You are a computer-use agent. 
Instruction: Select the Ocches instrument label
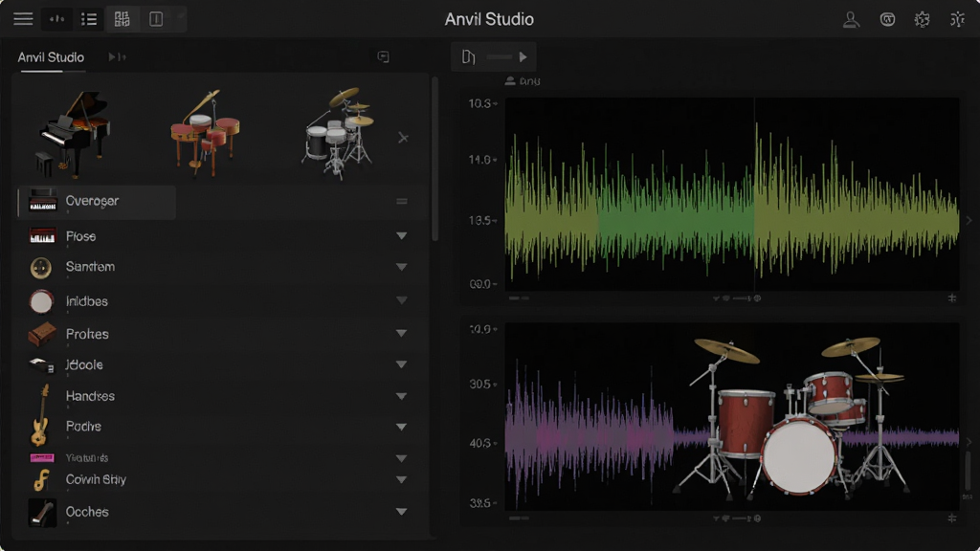pos(87,512)
